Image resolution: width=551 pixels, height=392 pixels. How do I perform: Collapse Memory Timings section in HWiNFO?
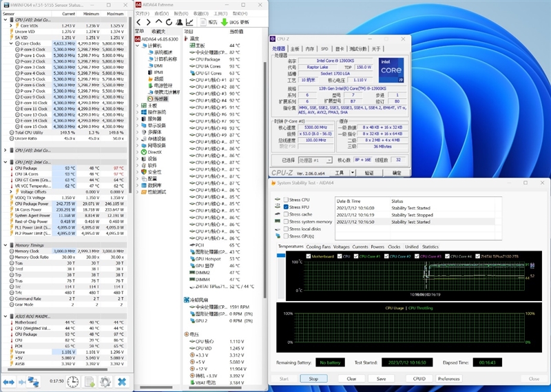coord(6,245)
